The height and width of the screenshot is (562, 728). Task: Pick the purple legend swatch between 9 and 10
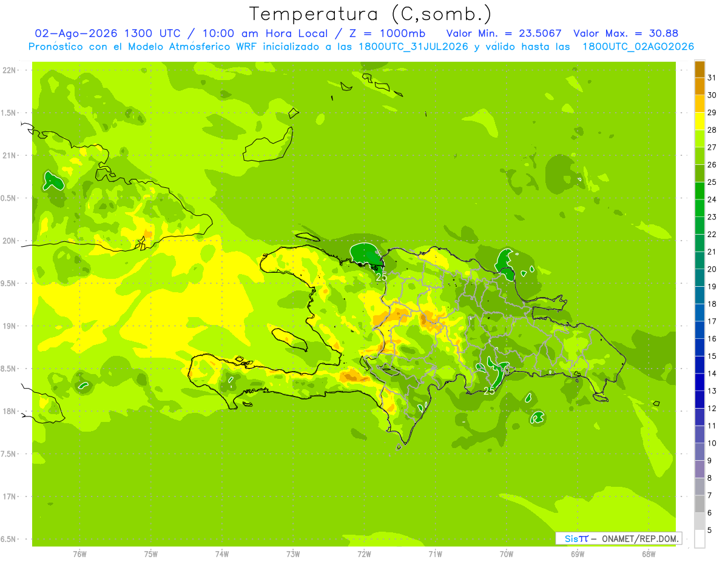(x=699, y=452)
